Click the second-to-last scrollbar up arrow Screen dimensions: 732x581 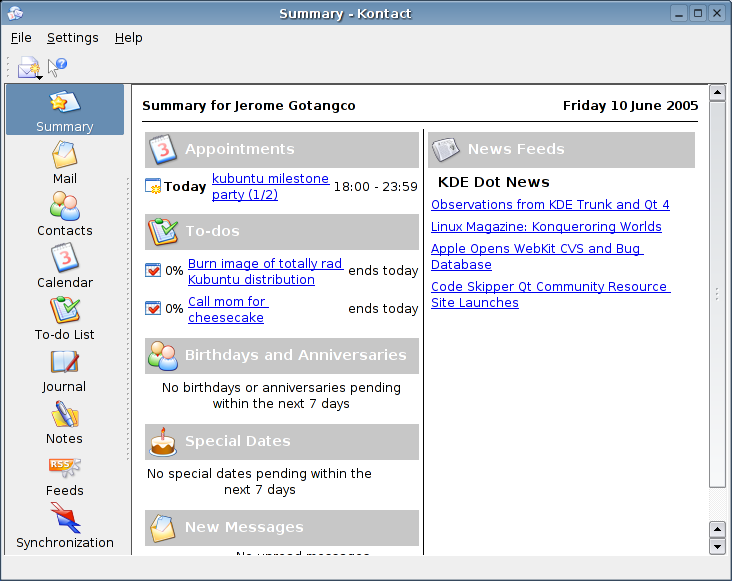point(717,529)
